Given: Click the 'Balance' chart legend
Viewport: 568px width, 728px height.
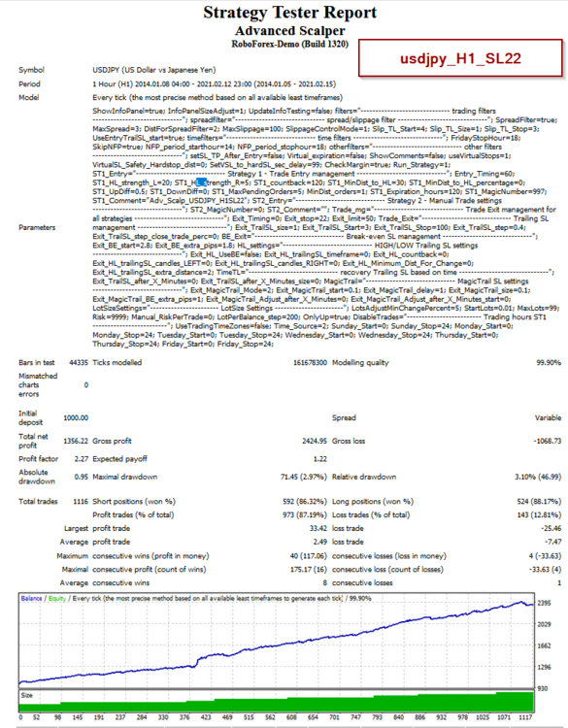Looking at the screenshot, I should coord(31,599).
